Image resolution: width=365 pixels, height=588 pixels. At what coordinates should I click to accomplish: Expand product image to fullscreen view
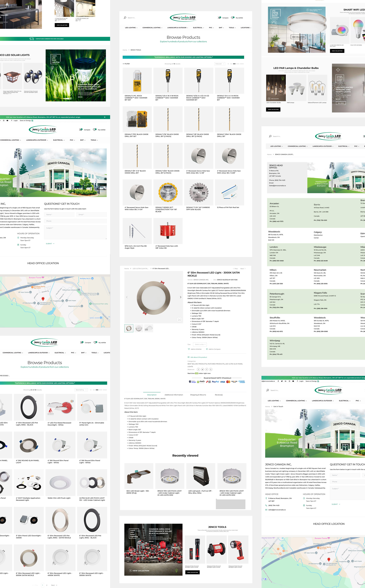[179, 320]
